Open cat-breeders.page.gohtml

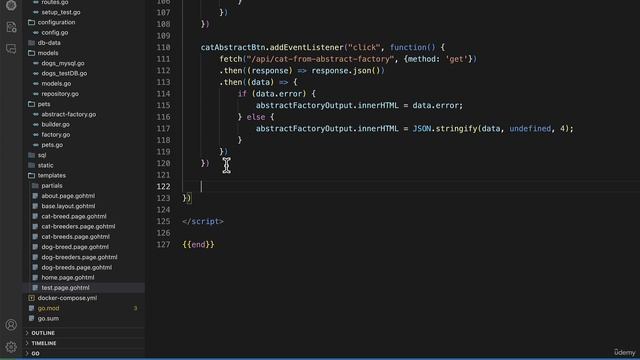78,227
